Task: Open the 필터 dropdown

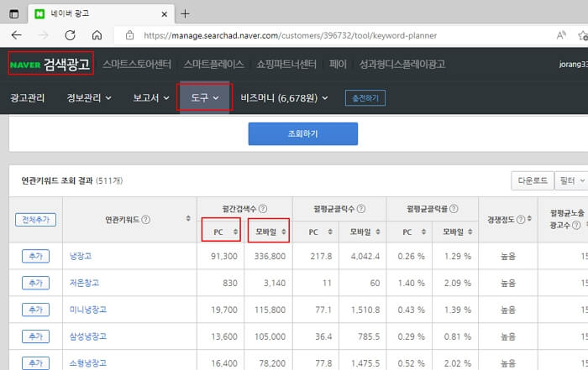Action: (x=571, y=181)
